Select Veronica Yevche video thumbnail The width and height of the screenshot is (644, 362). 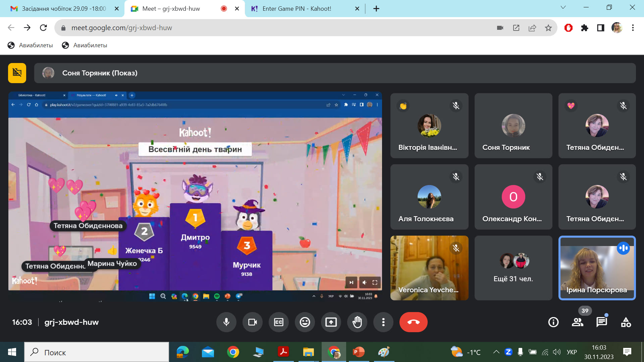(x=429, y=268)
